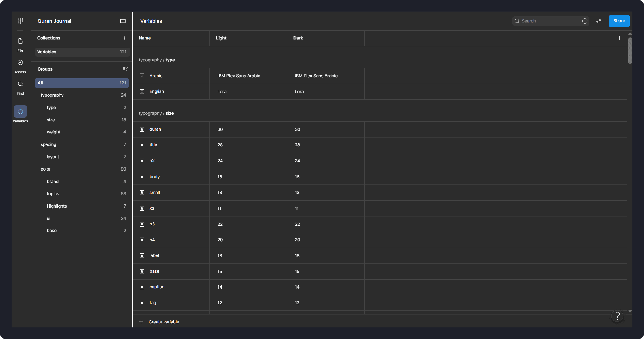The height and width of the screenshot is (339, 644).
Task: Select the ui subgroup
Action: (82, 218)
